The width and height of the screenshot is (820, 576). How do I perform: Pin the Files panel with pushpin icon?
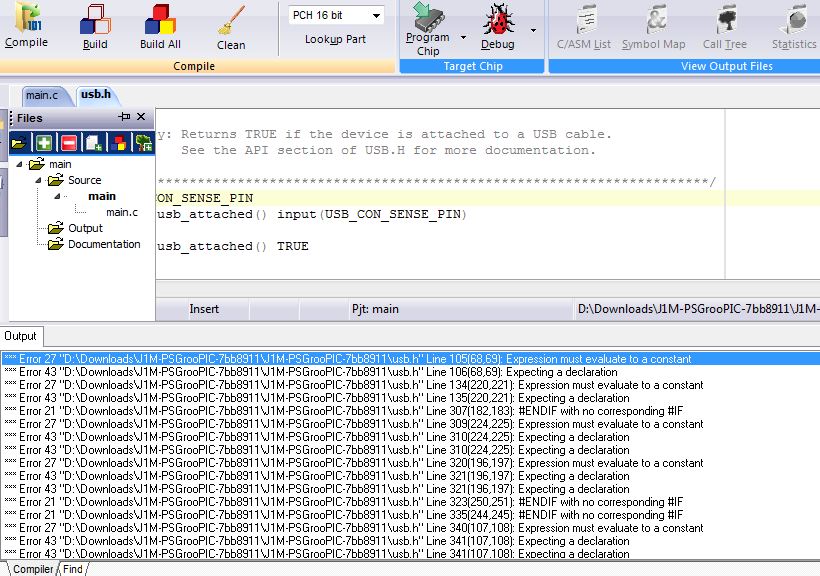pos(125,117)
